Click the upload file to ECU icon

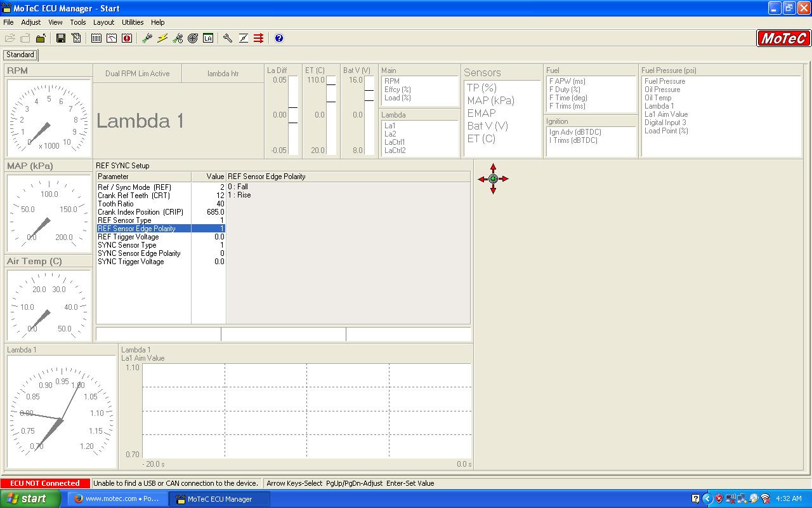tap(25, 38)
